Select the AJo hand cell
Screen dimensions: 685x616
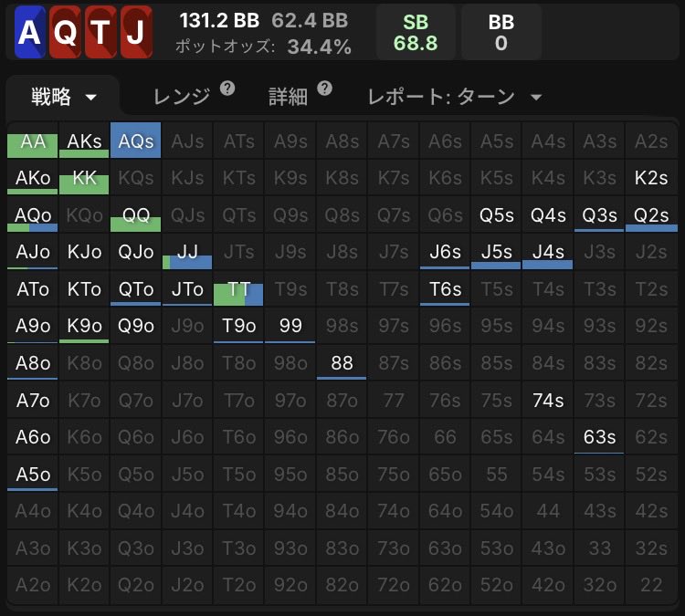point(32,252)
